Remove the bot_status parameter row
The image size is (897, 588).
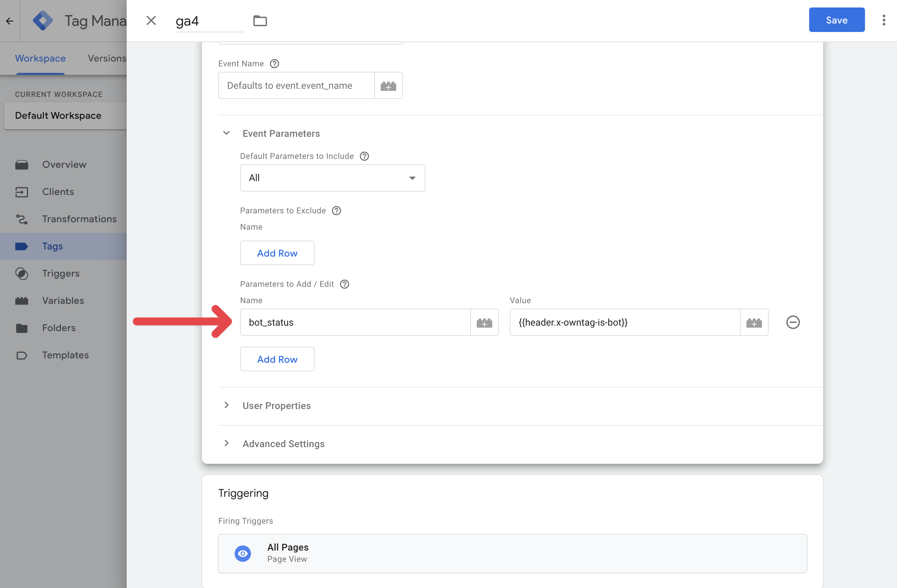[792, 323]
